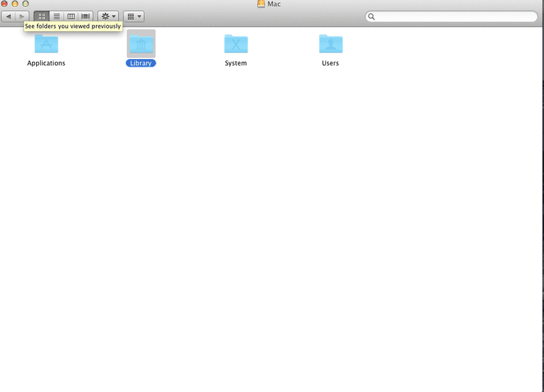Switch to Cover Flow view
This screenshot has width=544, height=392.
86,16
